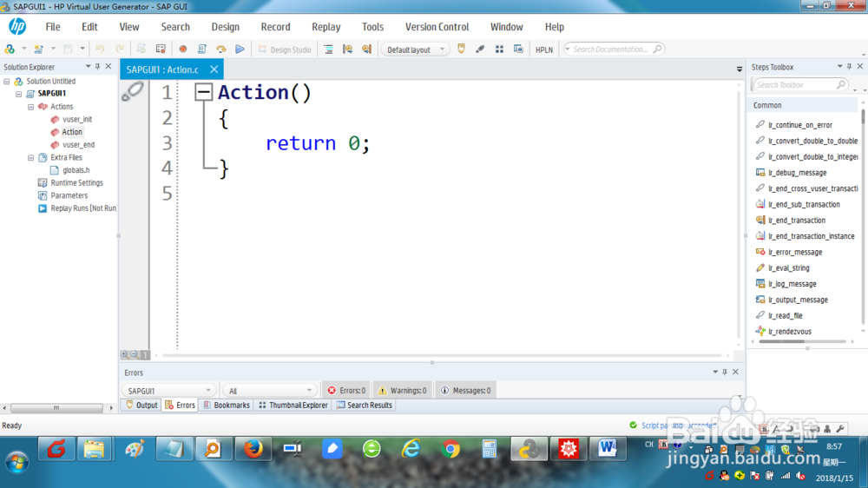The image size is (868, 488).
Task: Select lr_output_message step
Action: (x=798, y=300)
